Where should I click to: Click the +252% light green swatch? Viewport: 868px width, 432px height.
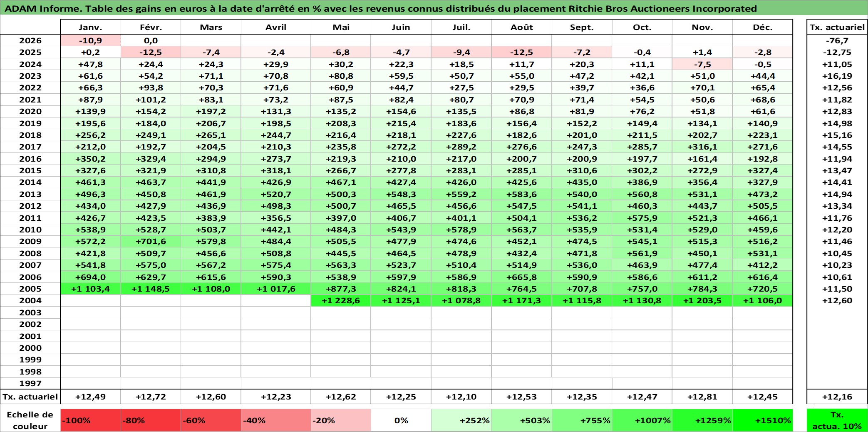(461, 420)
